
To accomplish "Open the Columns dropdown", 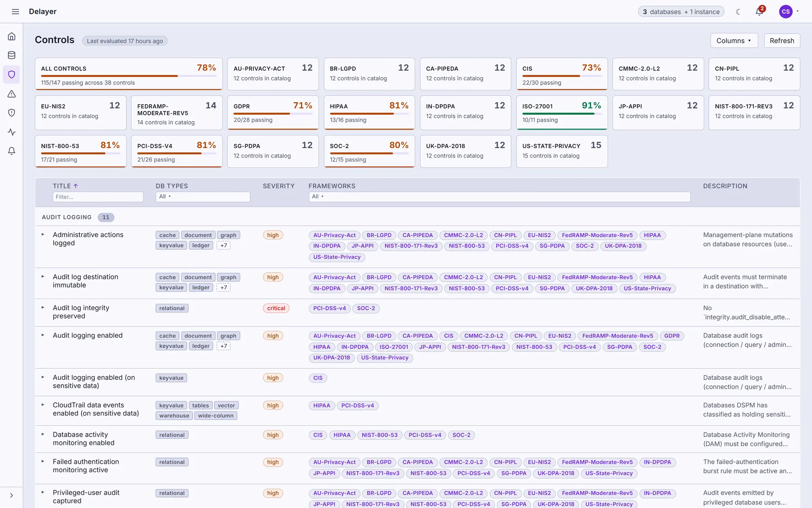I will (x=734, y=41).
